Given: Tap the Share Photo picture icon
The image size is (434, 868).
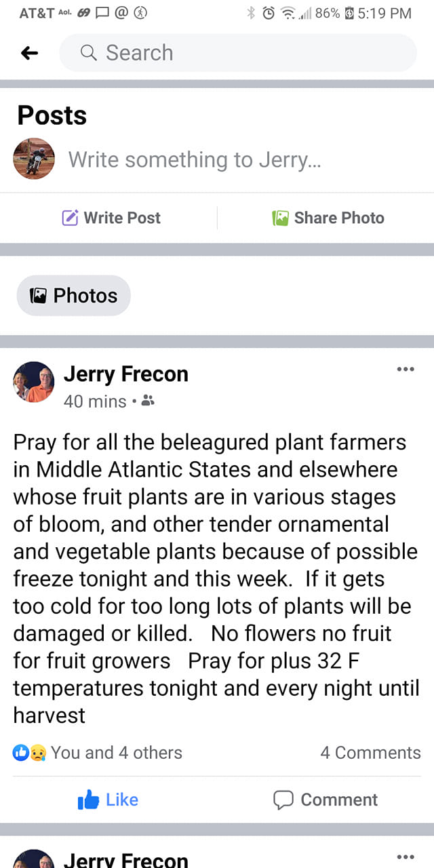Looking at the screenshot, I should tap(281, 218).
